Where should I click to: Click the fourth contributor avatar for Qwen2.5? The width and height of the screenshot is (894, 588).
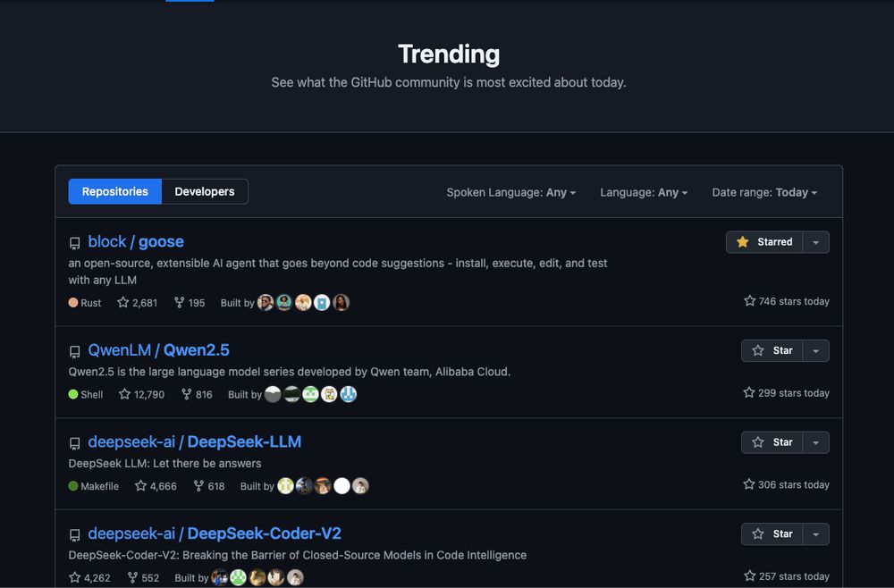pos(330,394)
